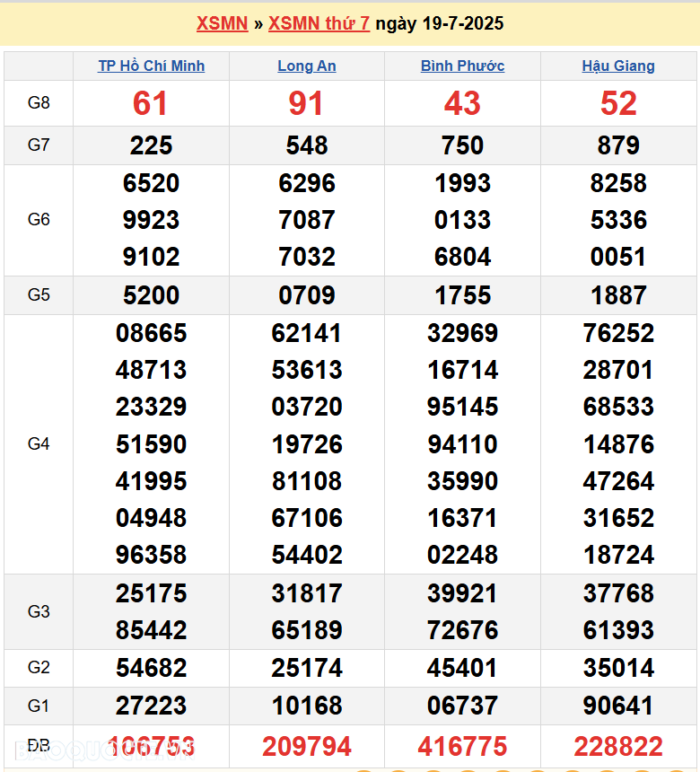Click G2 result 45401
Image resolution: width=700 pixels, height=772 pixels.
click(x=462, y=668)
